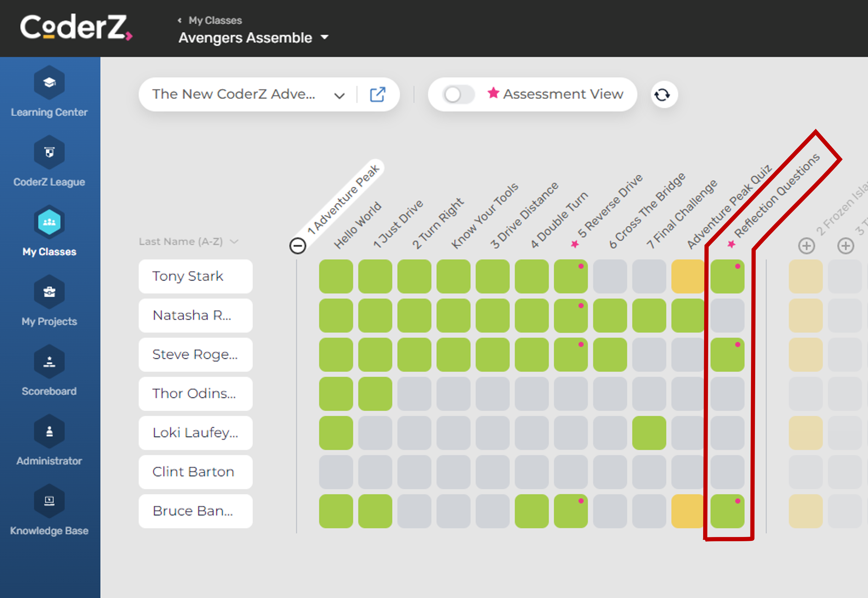The width and height of the screenshot is (868, 598).
Task: Open Bruce Ban...'s 4 Double Turn green cell
Action: pos(532,511)
